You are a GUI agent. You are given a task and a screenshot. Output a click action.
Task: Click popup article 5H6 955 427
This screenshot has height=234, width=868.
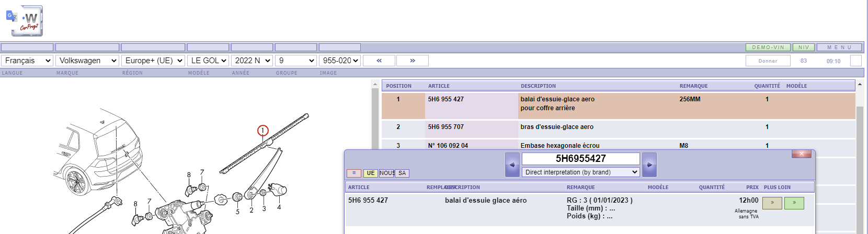click(368, 200)
